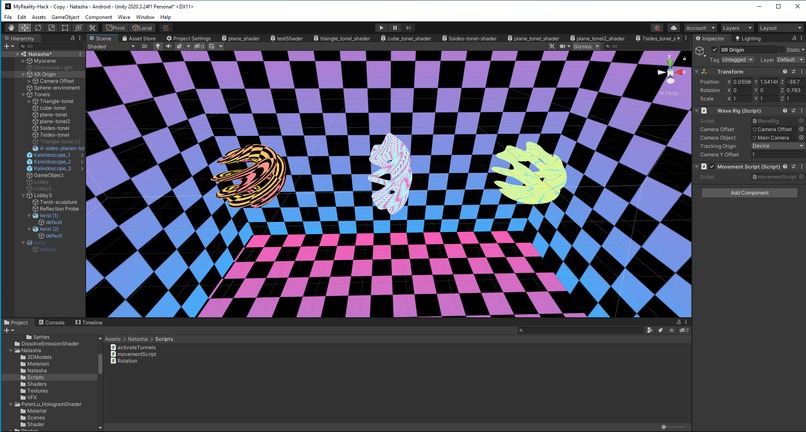Open the File menu
This screenshot has height=432, width=806.
8,17
